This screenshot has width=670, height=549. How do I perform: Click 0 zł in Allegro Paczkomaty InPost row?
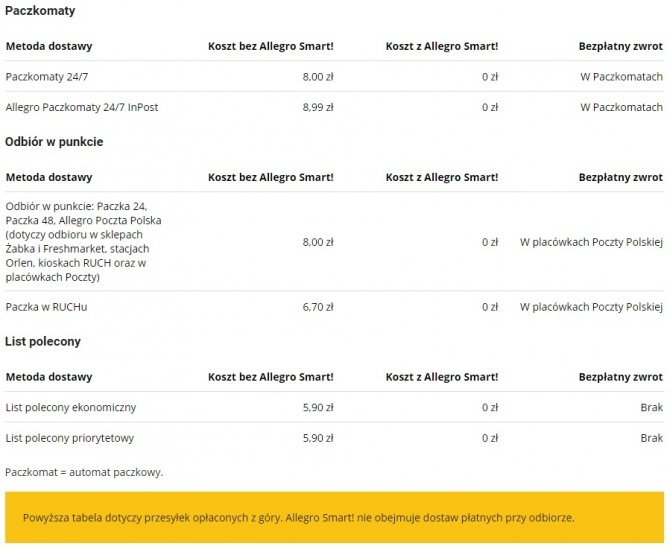[x=490, y=107]
